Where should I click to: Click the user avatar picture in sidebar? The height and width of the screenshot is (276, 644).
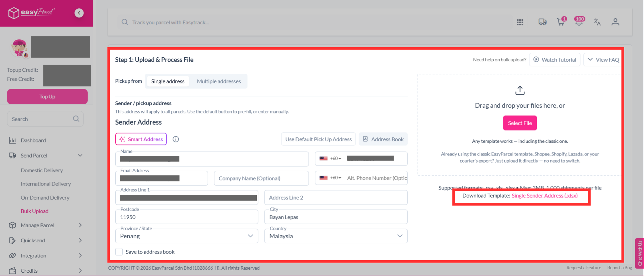point(19,48)
